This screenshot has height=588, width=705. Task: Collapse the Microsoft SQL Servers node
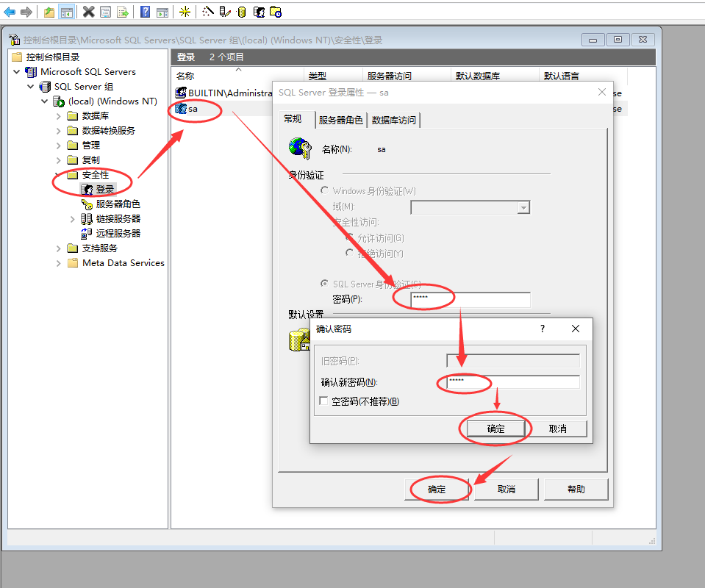point(17,72)
